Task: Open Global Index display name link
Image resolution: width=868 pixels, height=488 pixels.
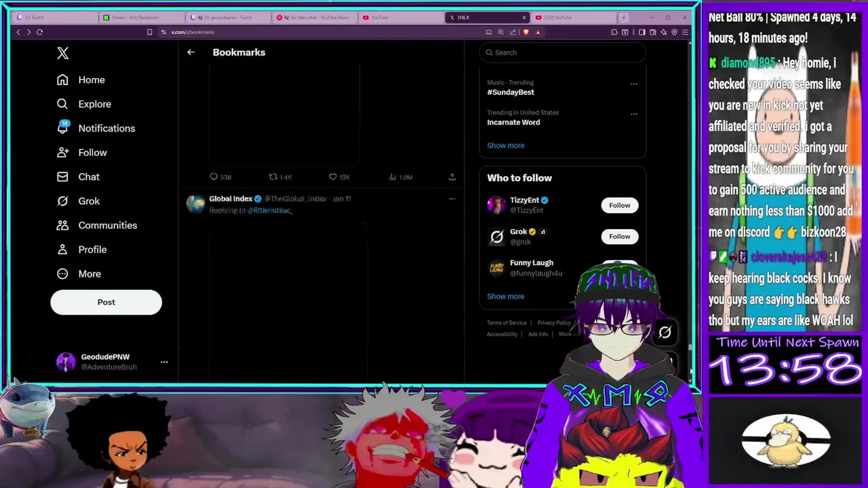Action: pos(231,199)
